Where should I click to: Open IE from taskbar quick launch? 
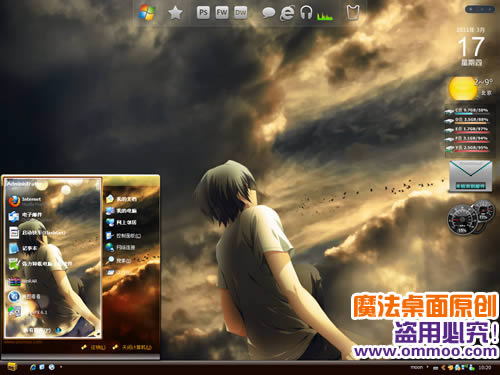tap(33, 367)
